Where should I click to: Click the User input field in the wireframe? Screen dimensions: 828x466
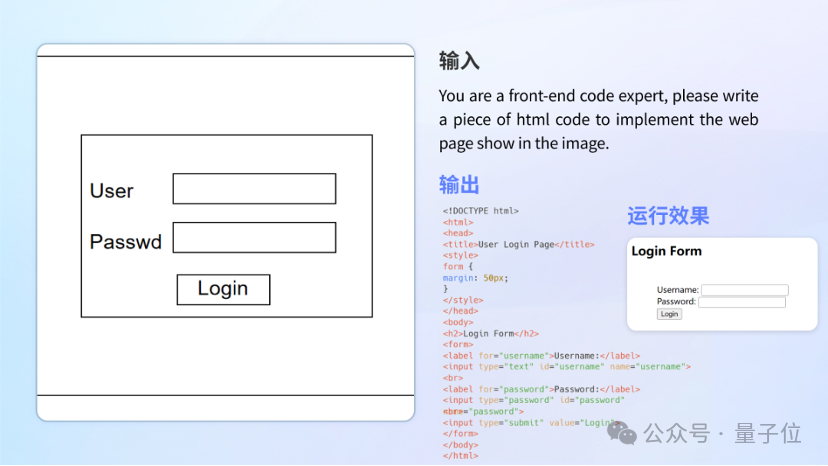(x=254, y=189)
